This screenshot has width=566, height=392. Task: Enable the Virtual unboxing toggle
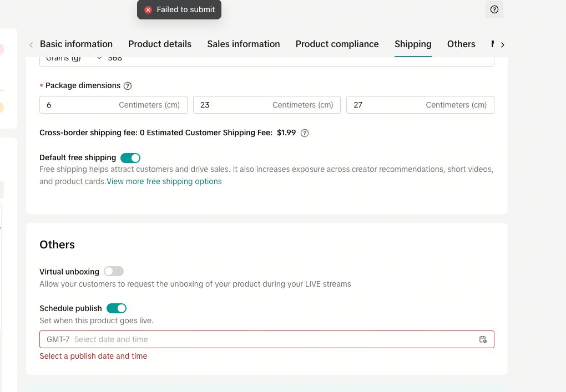tap(114, 272)
